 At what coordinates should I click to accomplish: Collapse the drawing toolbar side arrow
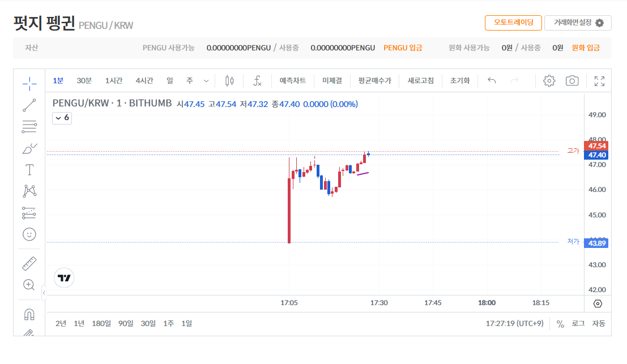[x=44, y=293]
